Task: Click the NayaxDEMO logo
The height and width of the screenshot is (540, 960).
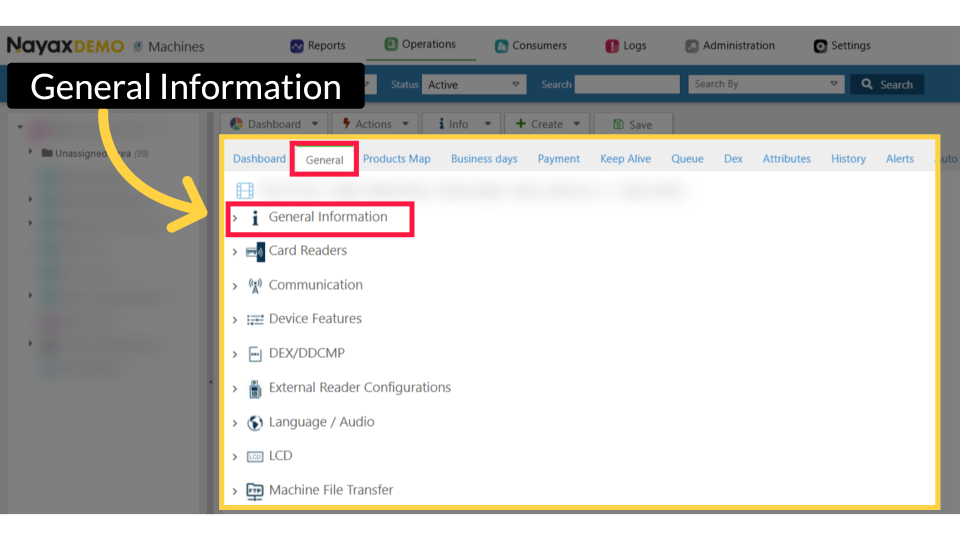Action: [x=66, y=46]
